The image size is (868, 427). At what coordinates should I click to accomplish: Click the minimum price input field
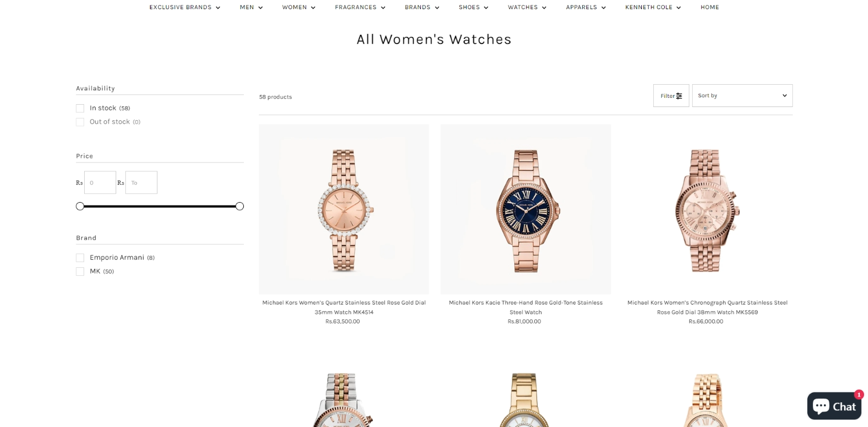tap(100, 183)
